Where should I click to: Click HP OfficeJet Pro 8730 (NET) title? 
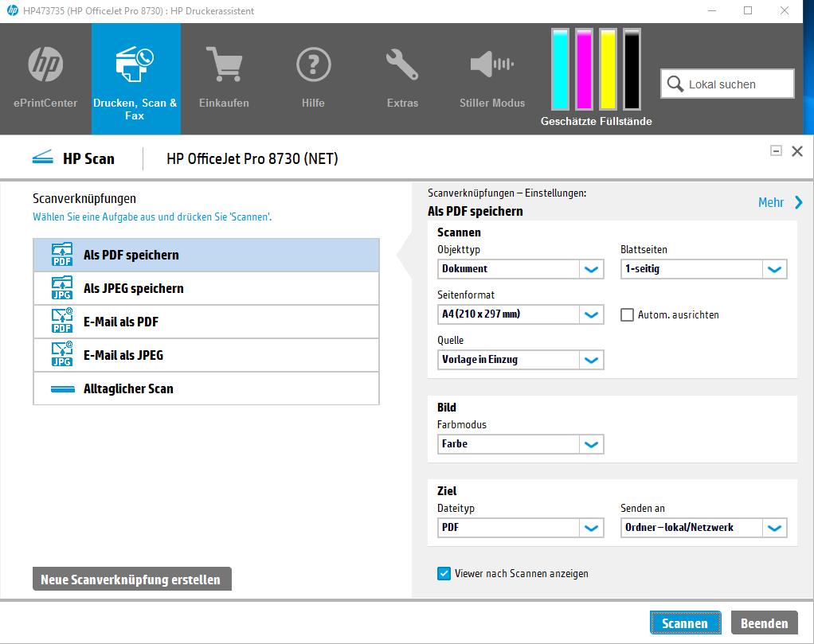coord(252,158)
